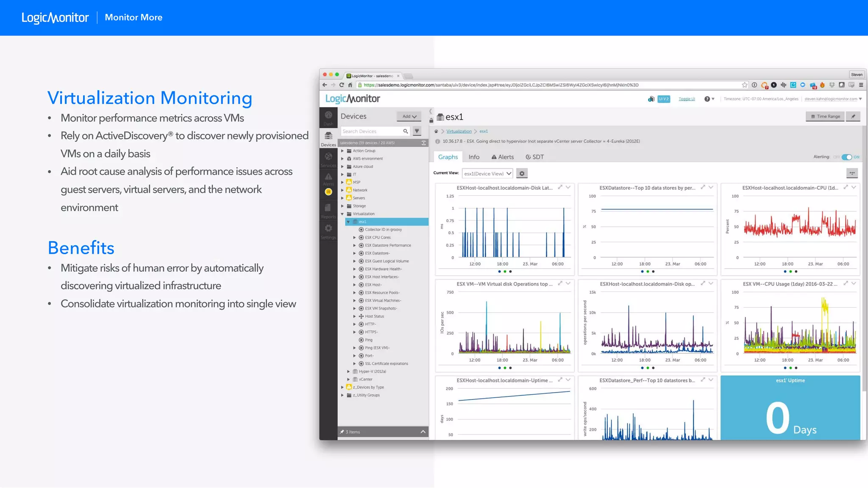The width and height of the screenshot is (868, 488).
Task: Select the Collector ID in groovy item
Action: (383, 230)
